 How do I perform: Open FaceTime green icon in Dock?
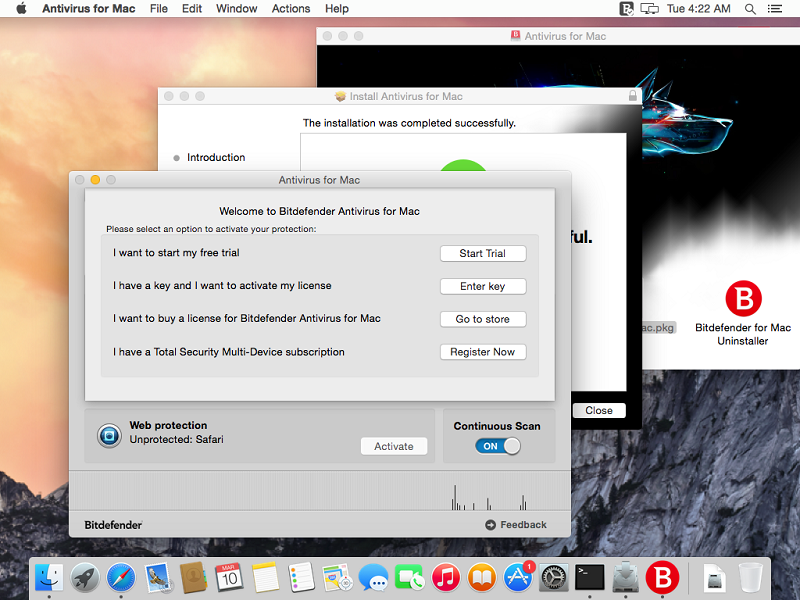[409, 578]
